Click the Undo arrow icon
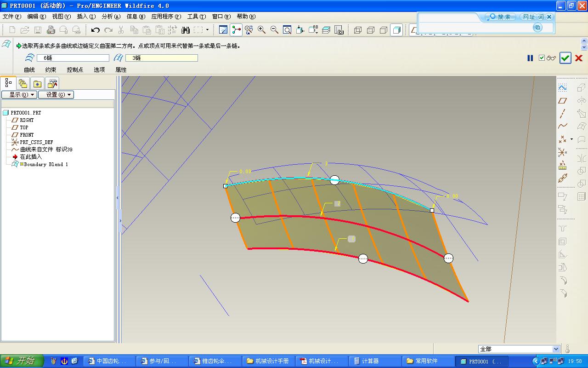The width and height of the screenshot is (588, 368). [95, 30]
